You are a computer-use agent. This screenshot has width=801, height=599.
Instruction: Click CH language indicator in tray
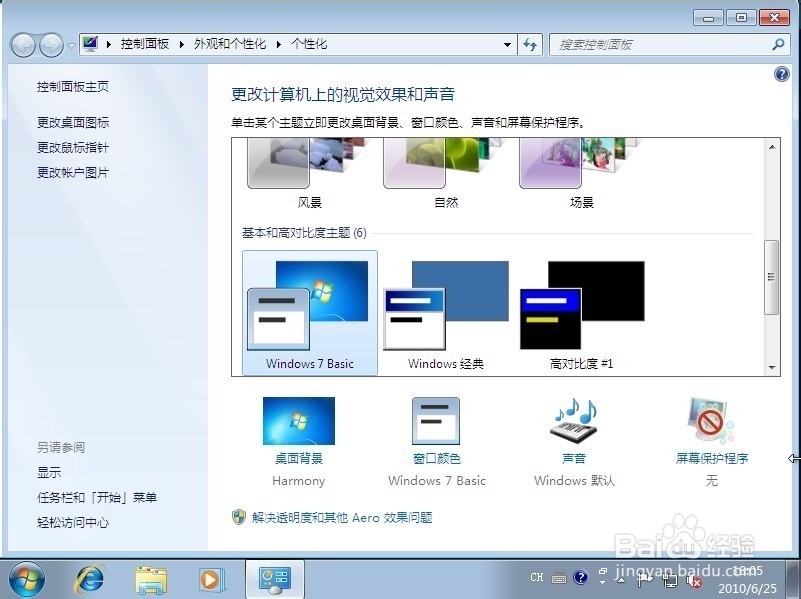[537, 577]
